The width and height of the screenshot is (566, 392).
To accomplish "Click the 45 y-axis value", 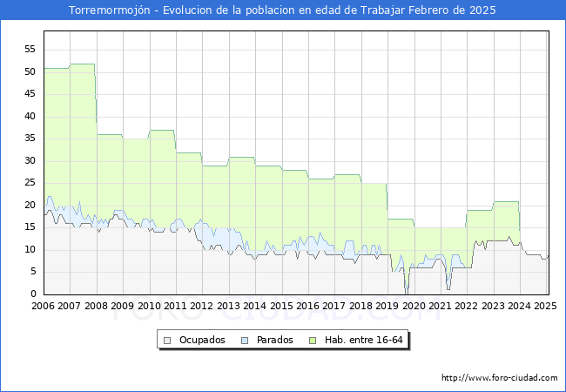I will tap(30, 94).
